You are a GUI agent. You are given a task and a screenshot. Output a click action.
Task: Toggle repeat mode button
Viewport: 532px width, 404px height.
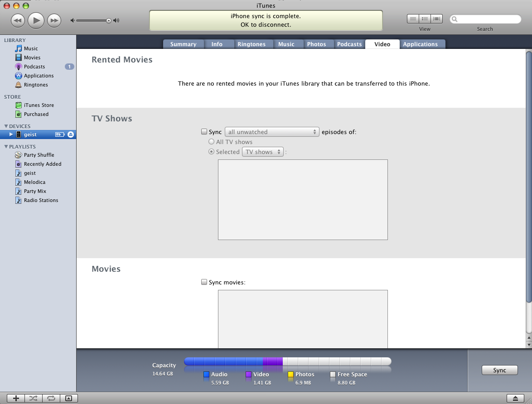(x=51, y=398)
